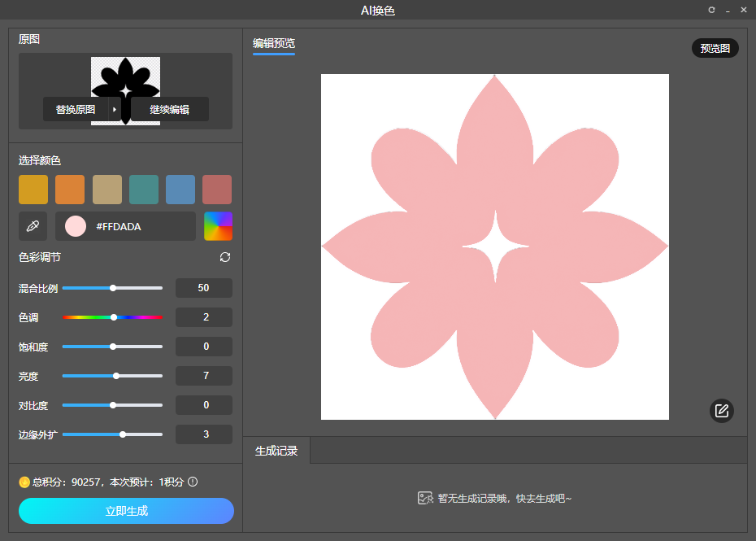Image resolution: width=756 pixels, height=541 pixels.
Task: Click the 对比度 slider handle
Action: click(113, 405)
